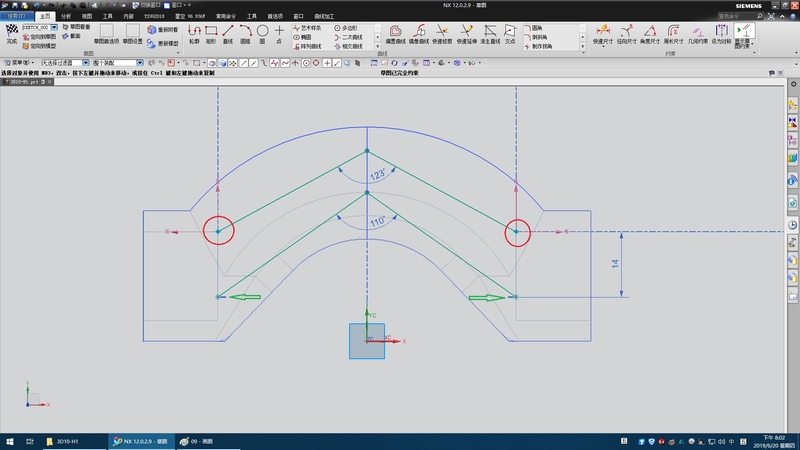
Task: Choose the Quick Trim (快速修剪) tool
Action: 442,34
